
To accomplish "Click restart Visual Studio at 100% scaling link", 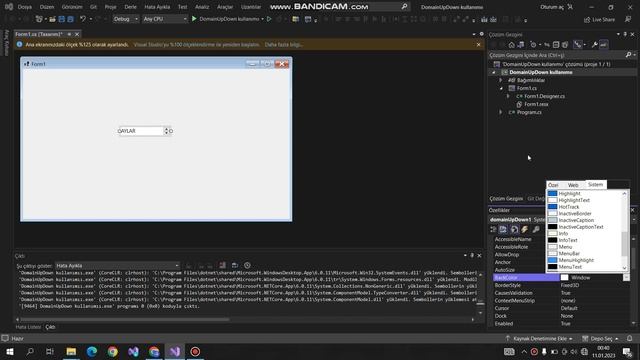I will point(197,44).
